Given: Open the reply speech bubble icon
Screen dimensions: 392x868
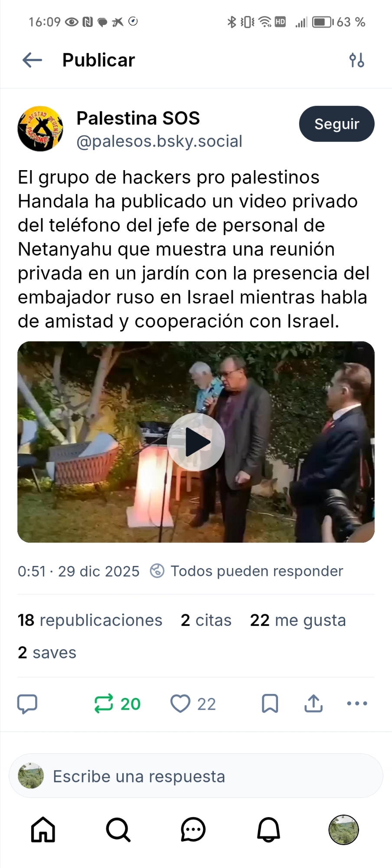Looking at the screenshot, I should pyautogui.click(x=27, y=704).
